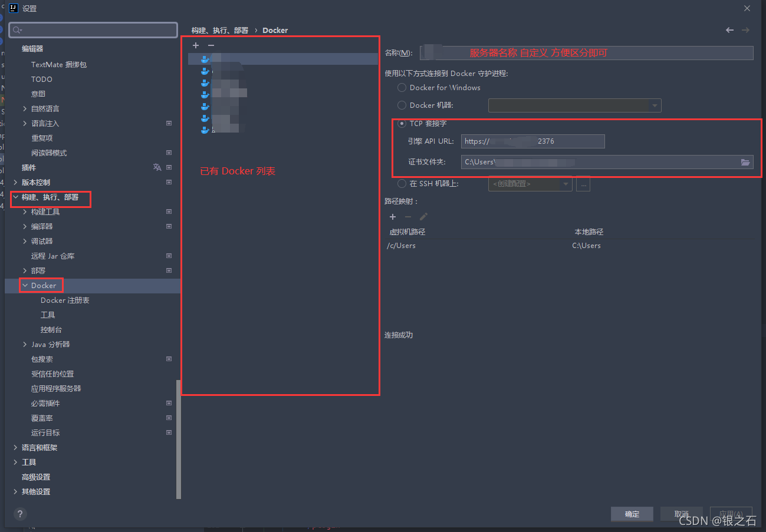Image resolution: width=766 pixels, height=532 pixels.
Task: Add a new Docker configuration with plus icon
Action: 196,45
